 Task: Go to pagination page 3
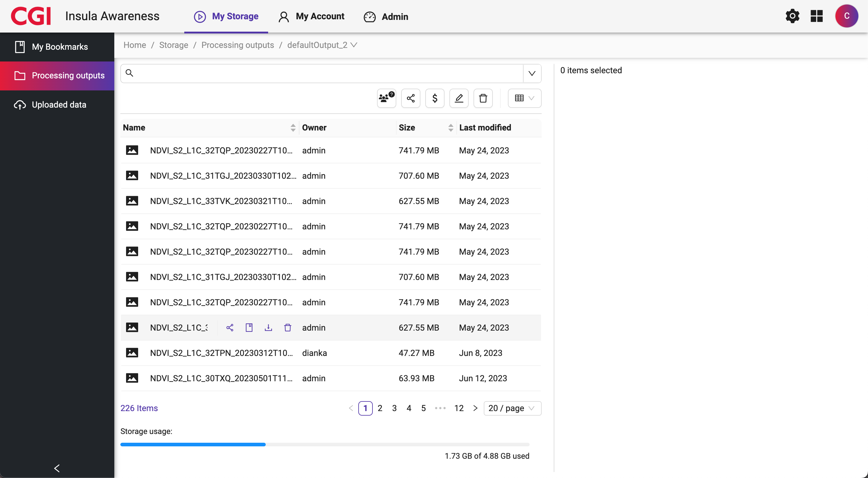tap(394, 408)
